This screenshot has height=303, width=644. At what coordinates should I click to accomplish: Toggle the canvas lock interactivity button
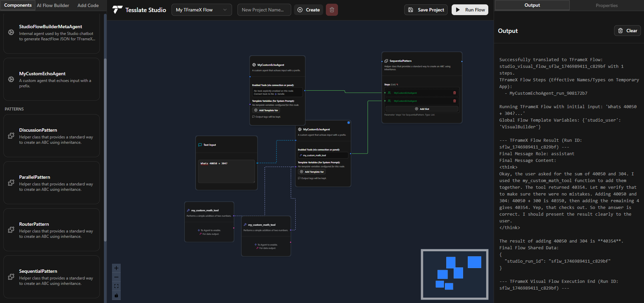point(116,295)
